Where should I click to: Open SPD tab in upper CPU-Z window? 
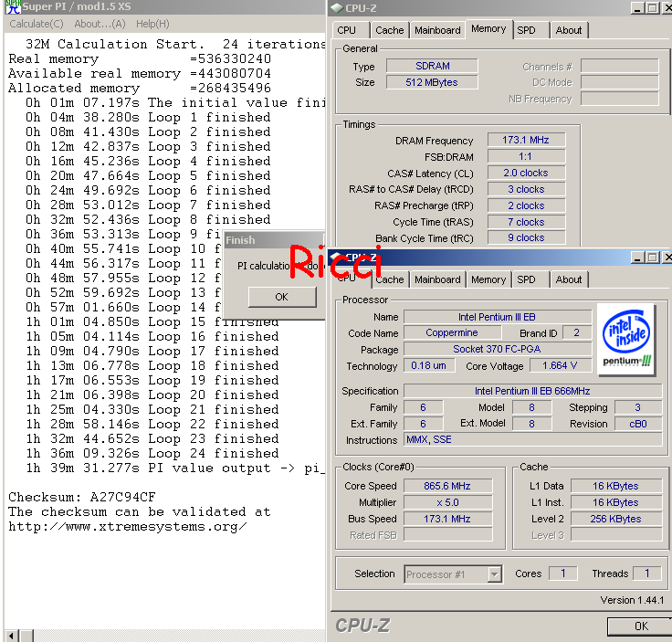click(x=530, y=30)
